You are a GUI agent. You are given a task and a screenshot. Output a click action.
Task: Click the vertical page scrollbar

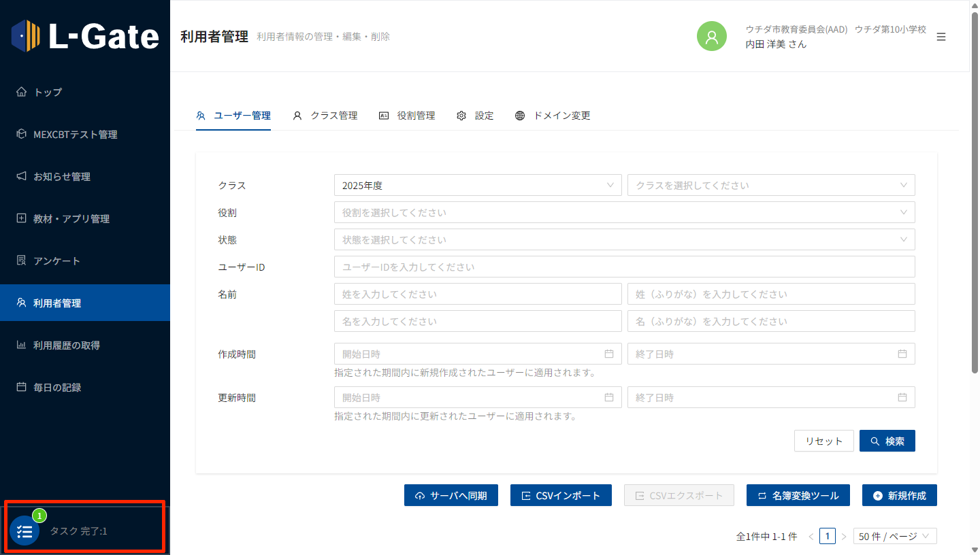click(x=975, y=204)
